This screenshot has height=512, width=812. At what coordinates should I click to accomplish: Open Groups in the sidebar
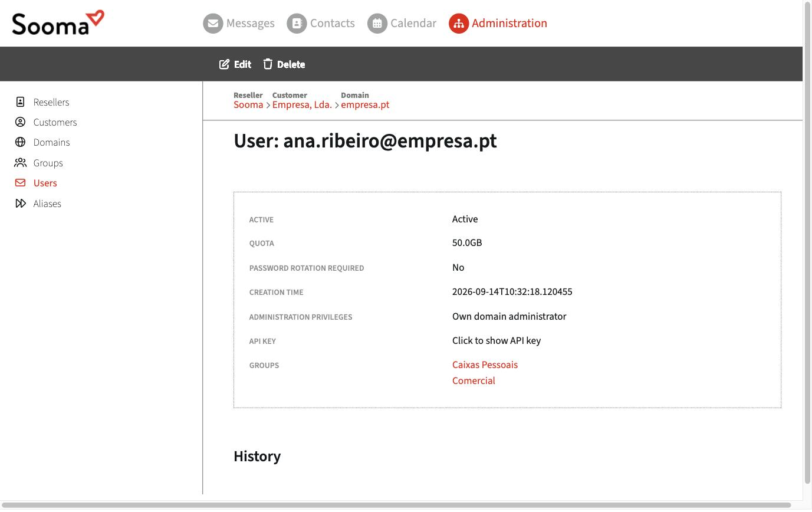click(x=48, y=163)
